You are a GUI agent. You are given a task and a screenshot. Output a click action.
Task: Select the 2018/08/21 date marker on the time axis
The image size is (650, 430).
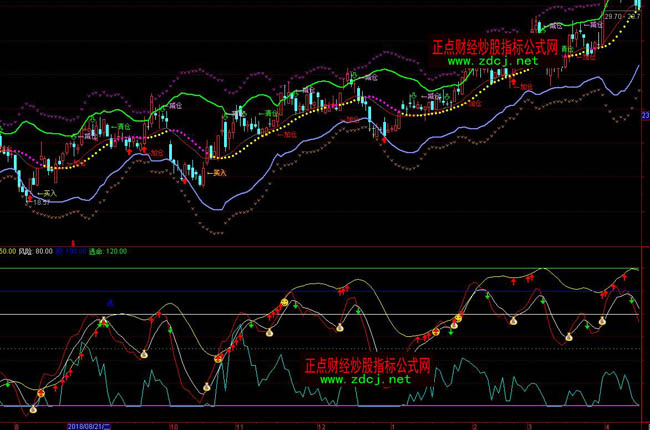90,425
